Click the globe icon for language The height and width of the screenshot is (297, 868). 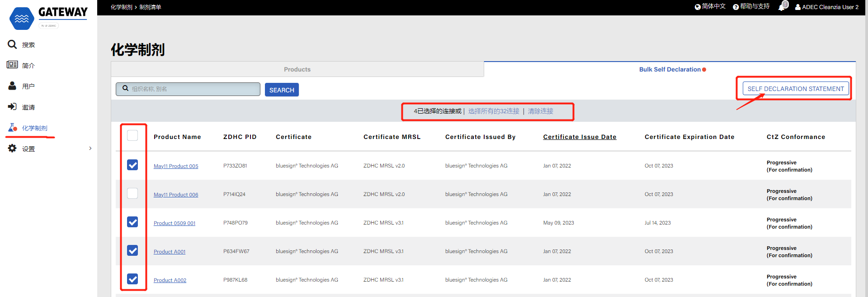click(x=698, y=7)
